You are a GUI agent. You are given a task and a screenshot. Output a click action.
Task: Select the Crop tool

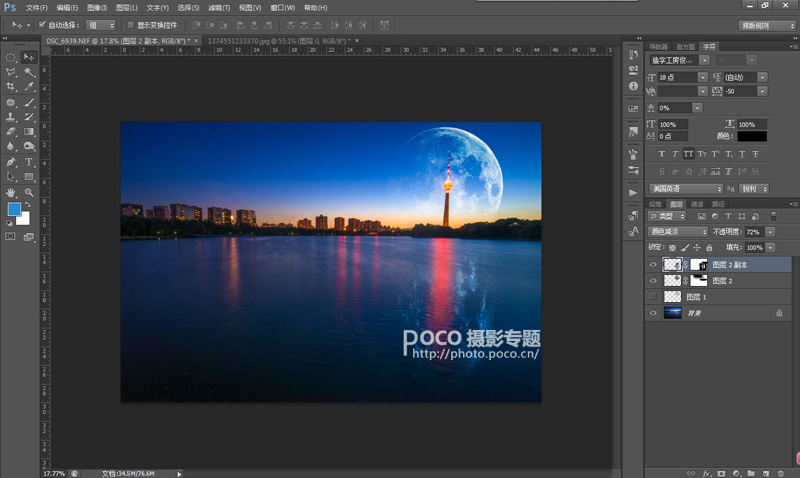[11, 87]
